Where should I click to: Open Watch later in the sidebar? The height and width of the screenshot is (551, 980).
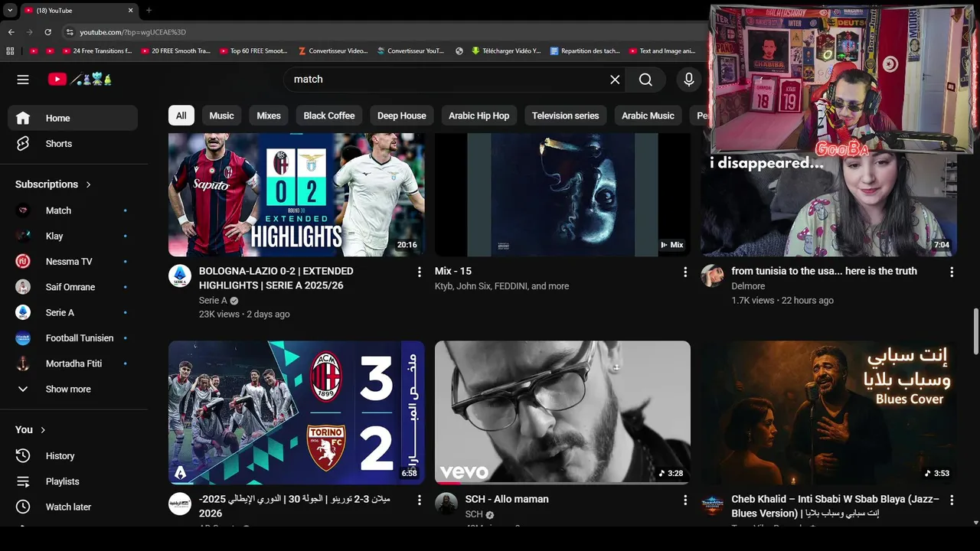click(73, 507)
